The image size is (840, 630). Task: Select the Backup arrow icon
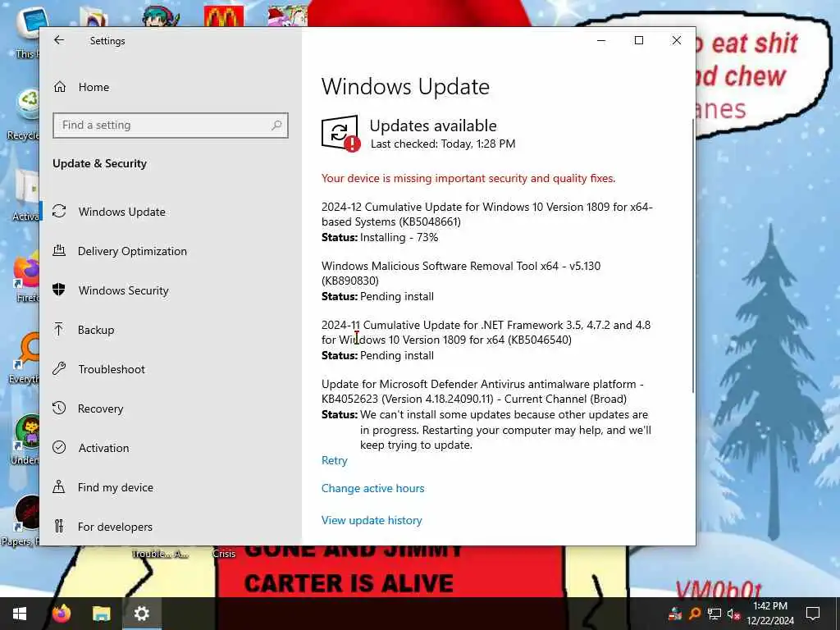(59, 330)
